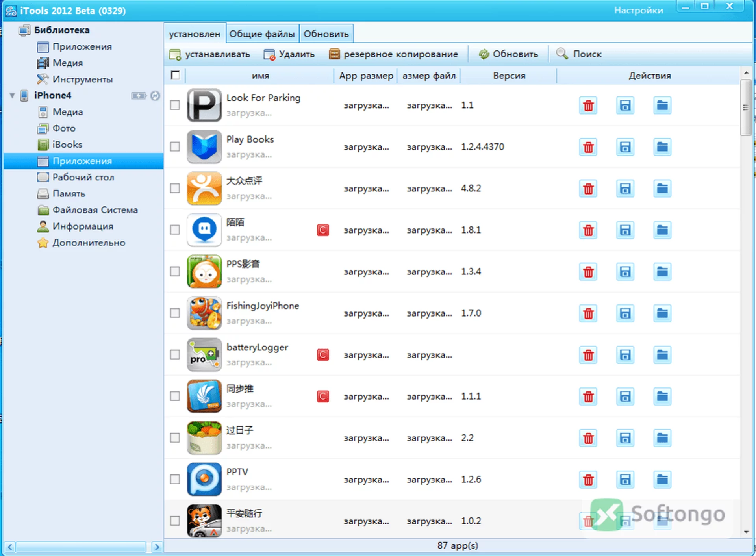Screen dimensions: 756x556
Task: Check the batteryLogger checkbox
Action: [175, 355]
